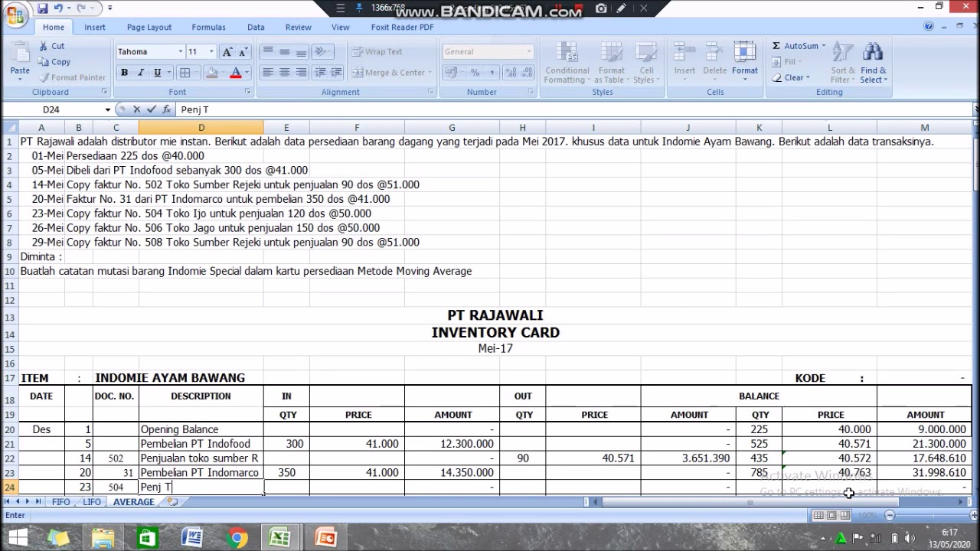Open Word from the taskbar
Screen dimensions: 980x551
tap(192, 538)
